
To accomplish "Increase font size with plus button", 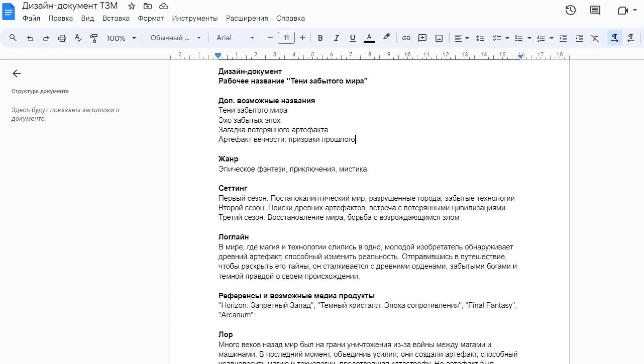I will (x=302, y=38).
